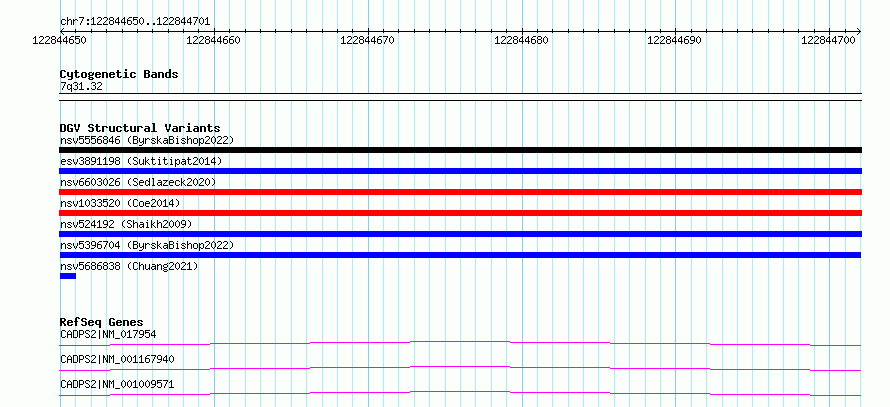Click the Cytogenetic Bands track title

pyautogui.click(x=119, y=74)
